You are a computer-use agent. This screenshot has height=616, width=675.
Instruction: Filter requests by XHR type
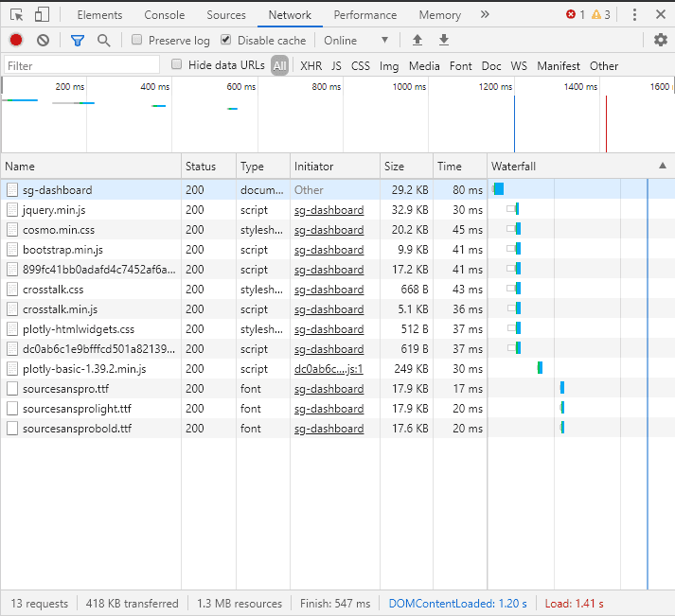[311, 66]
